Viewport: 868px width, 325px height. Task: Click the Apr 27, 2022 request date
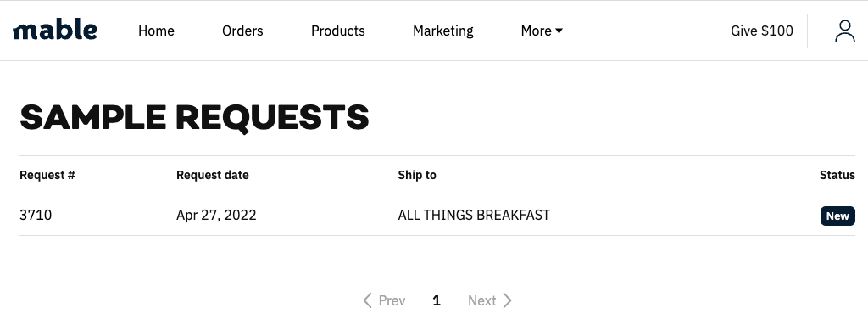point(216,216)
